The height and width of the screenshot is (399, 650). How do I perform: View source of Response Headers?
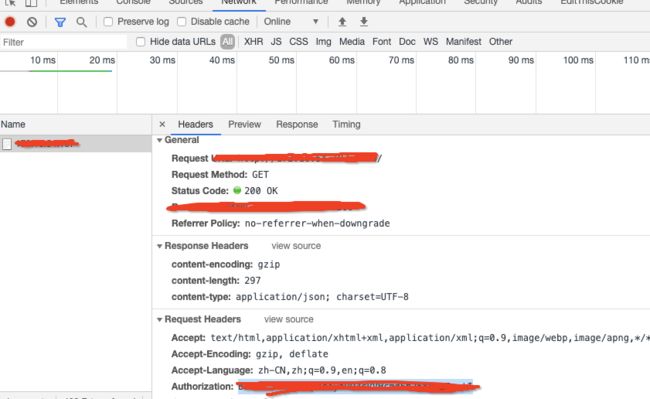pos(296,246)
